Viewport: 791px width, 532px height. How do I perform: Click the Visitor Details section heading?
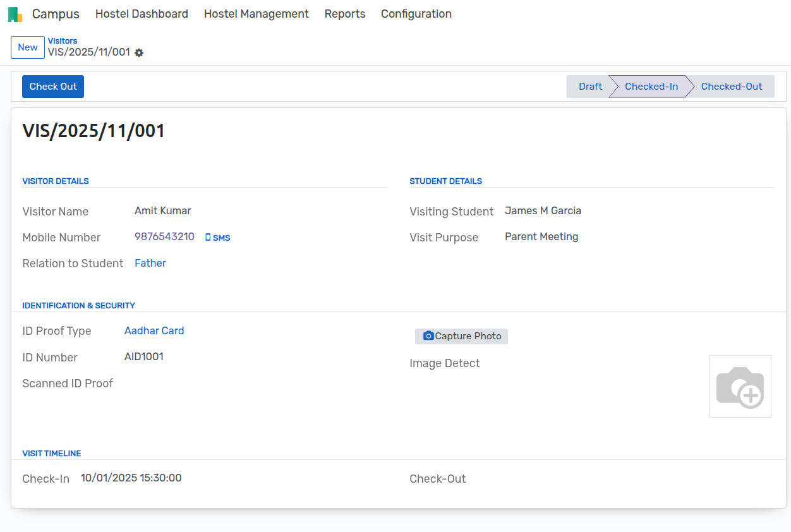pos(56,181)
